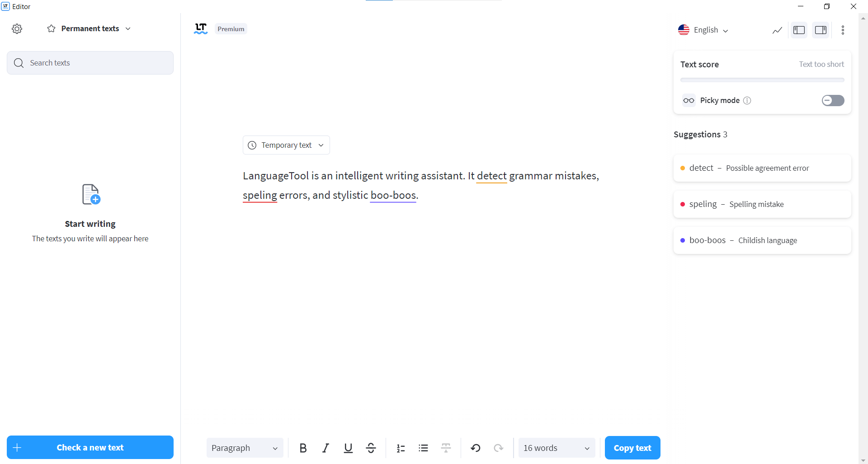Click the US flag icon
Viewport: 868px width, 464px height.
click(x=684, y=30)
